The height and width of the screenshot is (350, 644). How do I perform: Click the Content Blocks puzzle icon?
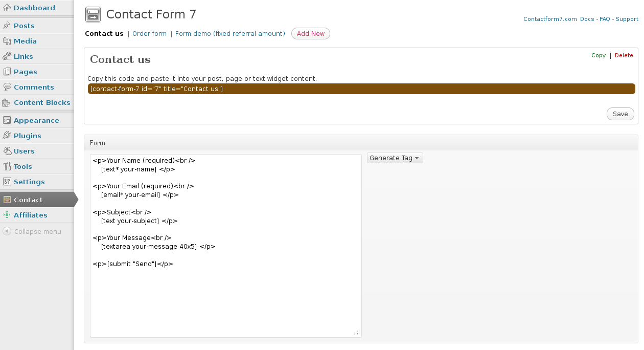coord(7,102)
